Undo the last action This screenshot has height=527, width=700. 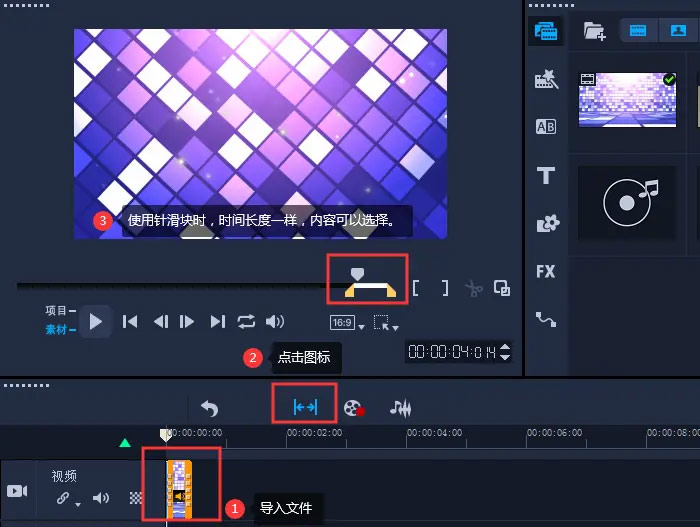[x=209, y=408]
